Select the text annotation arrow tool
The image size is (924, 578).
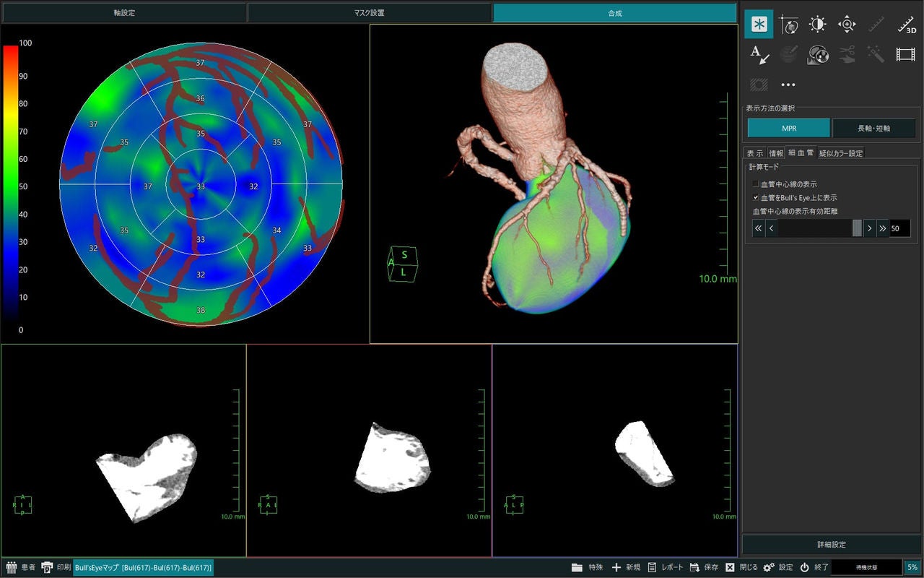[x=759, y=54]
